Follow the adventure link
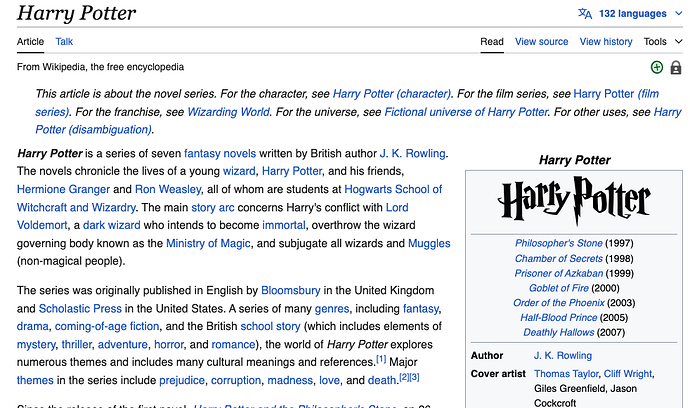 pyautogui.click(x=122, y=344)
